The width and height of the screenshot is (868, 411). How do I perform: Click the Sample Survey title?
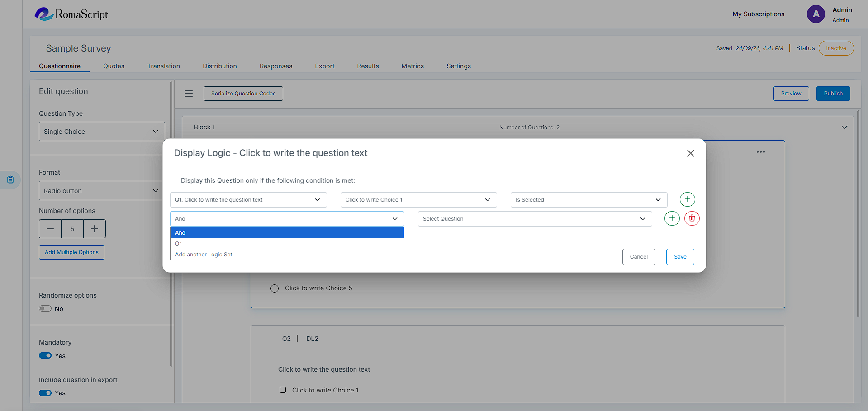[x=78, y=48]
